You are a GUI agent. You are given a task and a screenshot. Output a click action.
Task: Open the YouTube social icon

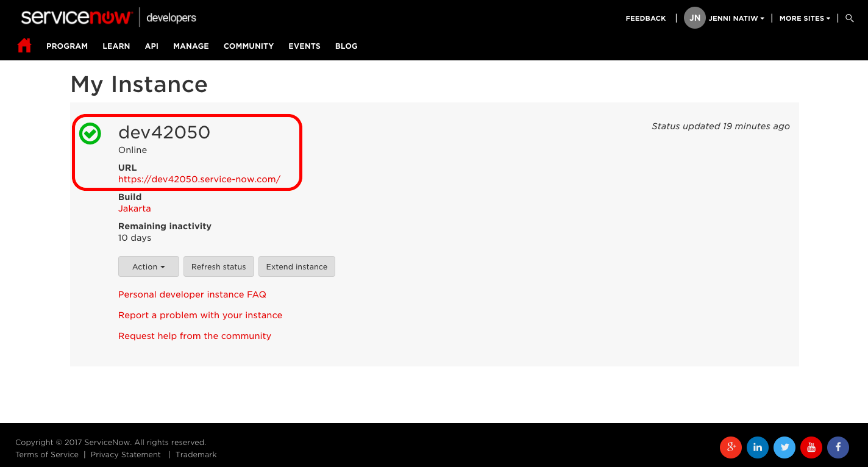coord(811,447)
